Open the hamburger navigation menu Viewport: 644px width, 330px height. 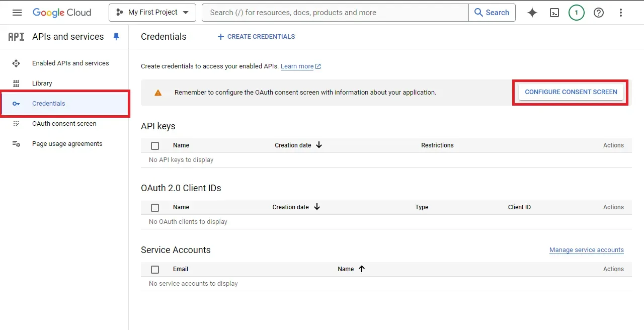click(17, 13)
